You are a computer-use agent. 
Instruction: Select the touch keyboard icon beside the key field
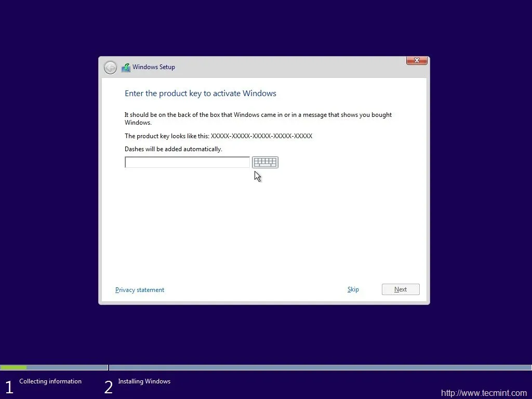click(265, 162)
